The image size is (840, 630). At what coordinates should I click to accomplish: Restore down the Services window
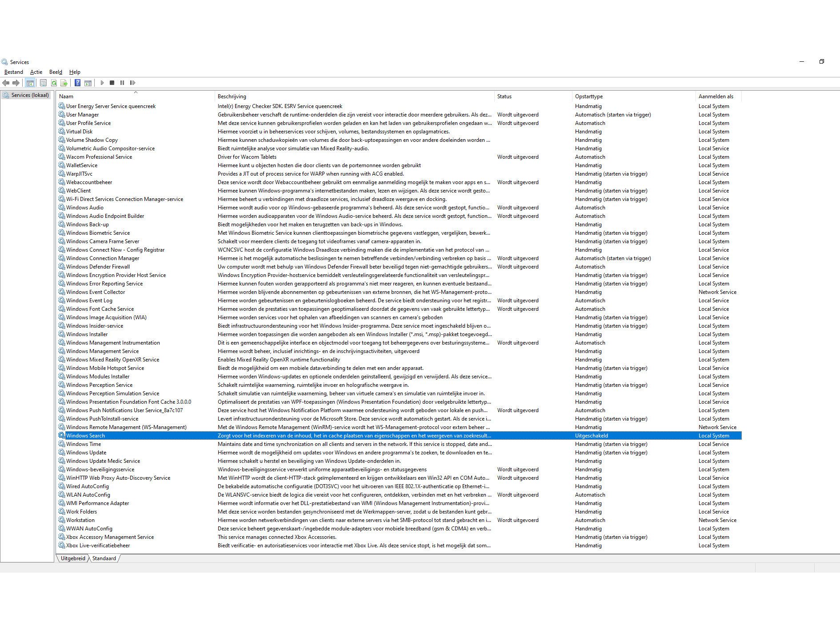pyautogui.click(x=822, y=61)
